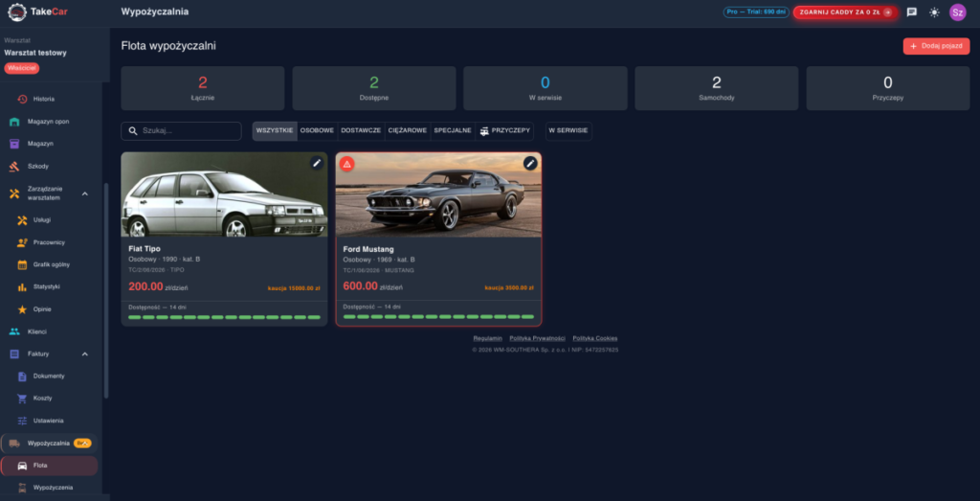The image size is (980, 501).
Task: Click the Samochody stat card
Action: (716, 88)
